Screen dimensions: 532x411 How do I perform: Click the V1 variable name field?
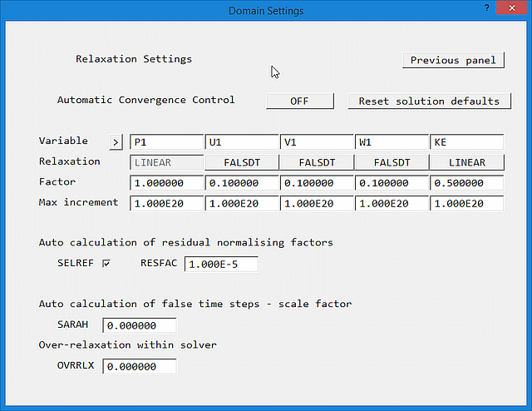[x=316, y=142]
